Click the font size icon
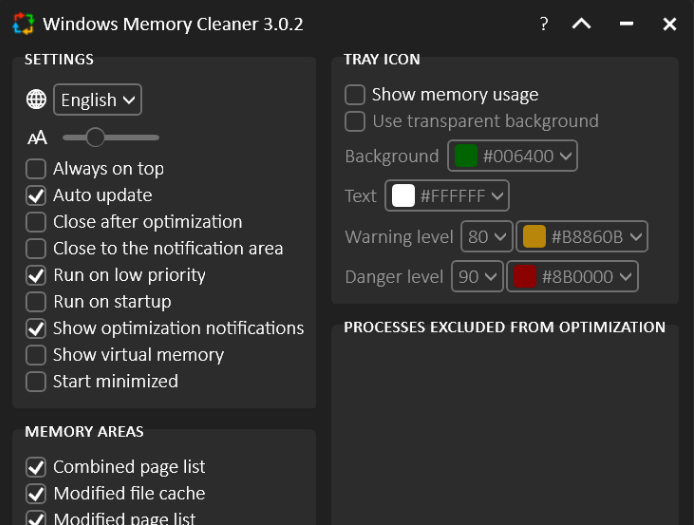 [x=37, y=137]
